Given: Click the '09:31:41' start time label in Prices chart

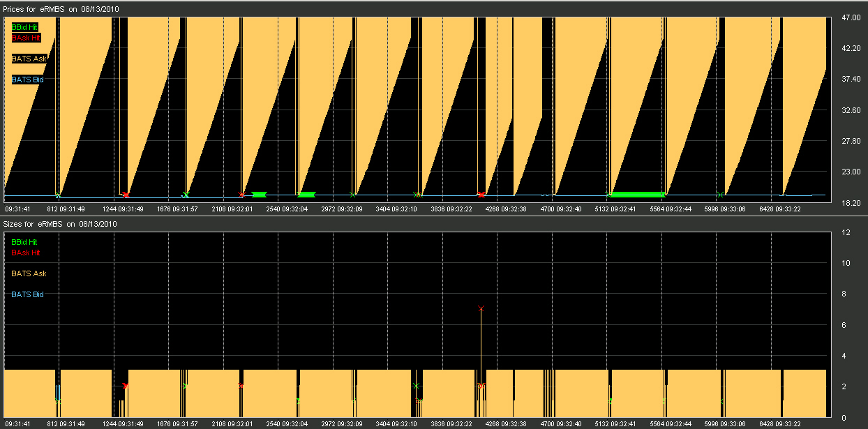Looking at the screenshot, I should [x=17, y=208].
